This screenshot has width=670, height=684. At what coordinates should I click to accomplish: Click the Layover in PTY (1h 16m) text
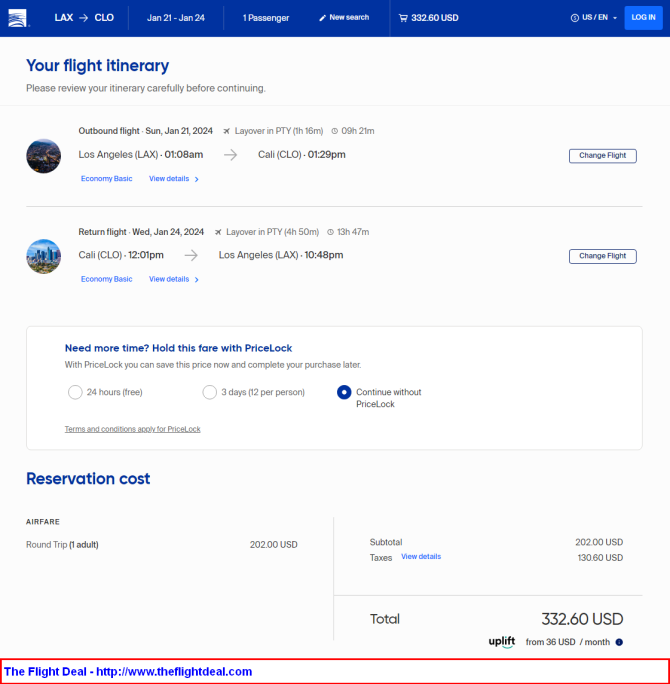279,131
